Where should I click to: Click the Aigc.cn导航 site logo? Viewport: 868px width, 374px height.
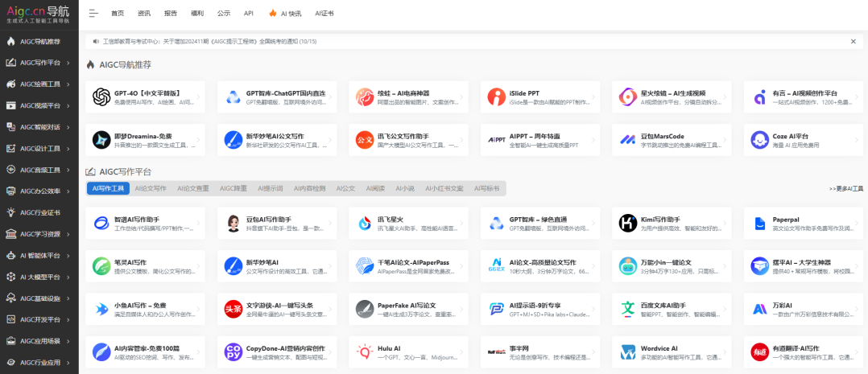coord(39,14)
